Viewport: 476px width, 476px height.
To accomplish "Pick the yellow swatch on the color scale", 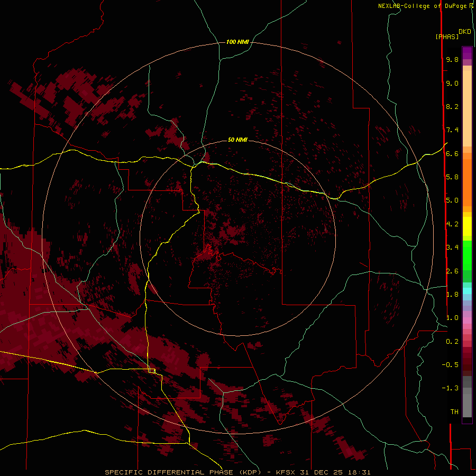I will [x=467, y=226].
